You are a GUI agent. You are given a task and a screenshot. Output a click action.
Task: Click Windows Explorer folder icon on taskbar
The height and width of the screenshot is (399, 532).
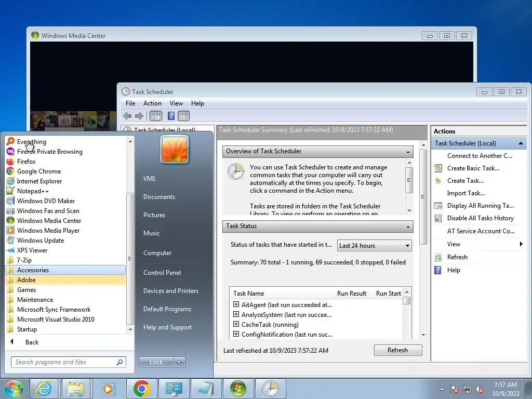pos(76,389)
